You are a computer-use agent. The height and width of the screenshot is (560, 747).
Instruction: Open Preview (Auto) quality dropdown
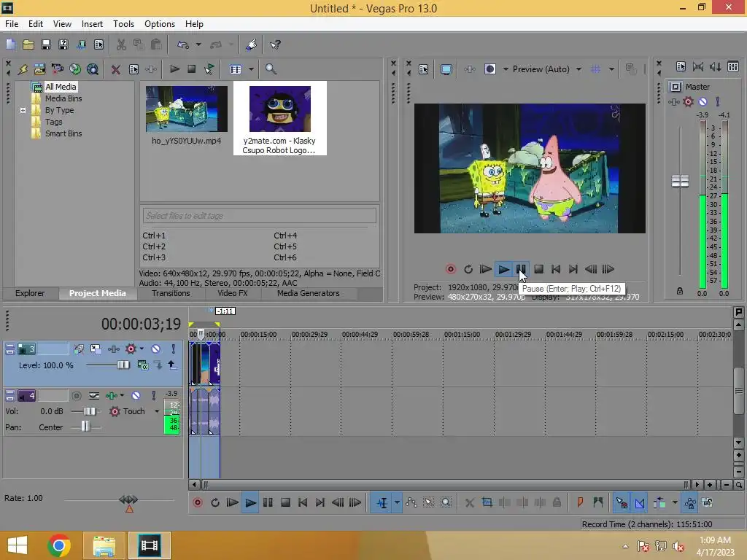click(578, 69)
